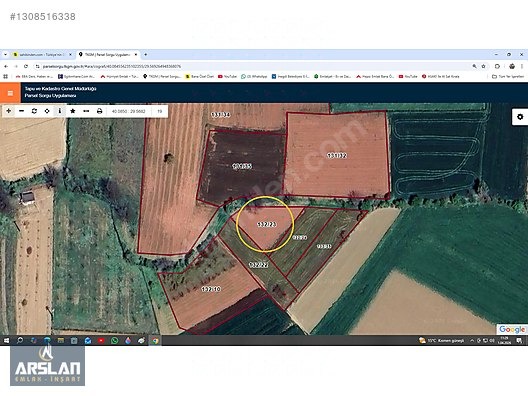
Task: Select the measure distance tool
Action: [x=86, y=111]
